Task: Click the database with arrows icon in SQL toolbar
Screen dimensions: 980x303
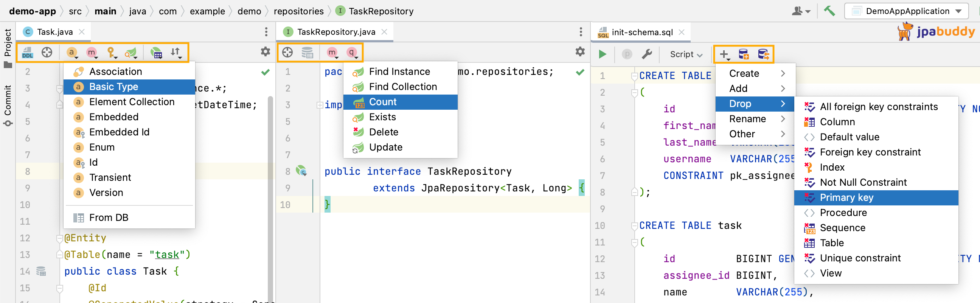Action: tap(763, 54)
